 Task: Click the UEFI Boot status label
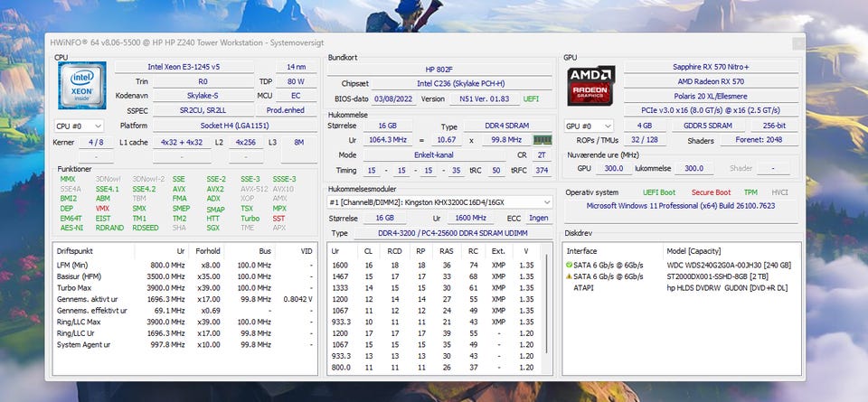tap(659, 193)
